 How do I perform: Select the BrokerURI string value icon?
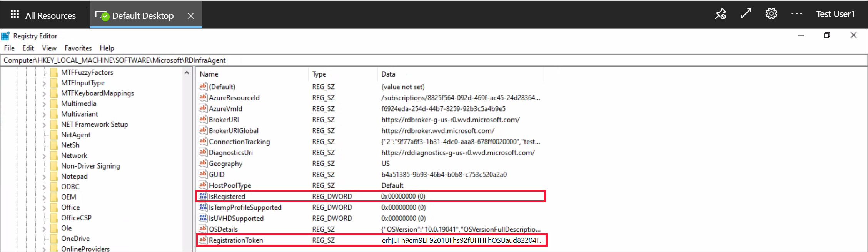(x=203, y=119)
